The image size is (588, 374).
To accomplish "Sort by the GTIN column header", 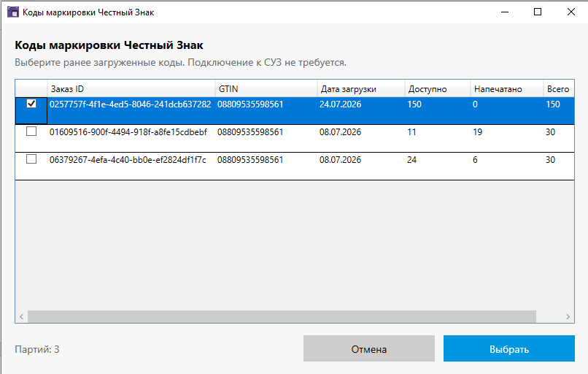I will pos(266,89).
